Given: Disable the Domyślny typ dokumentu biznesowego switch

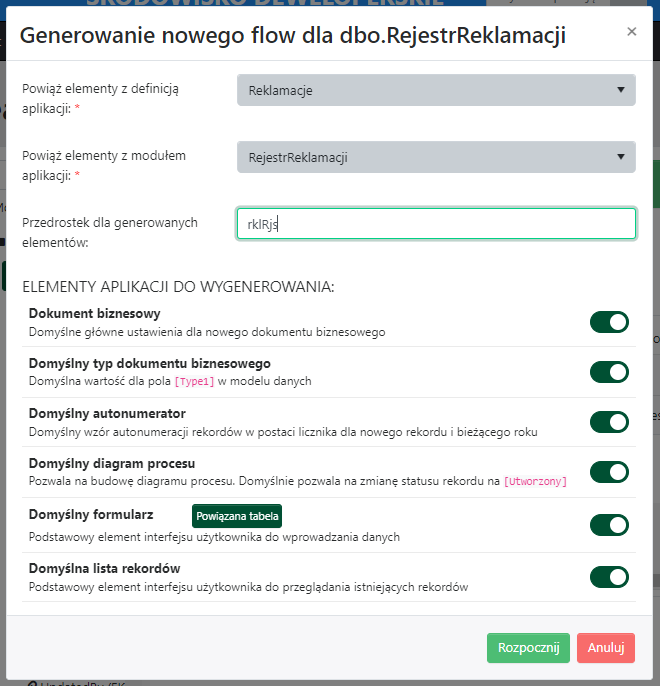Looking at the screenshot, I should [609, 372].
